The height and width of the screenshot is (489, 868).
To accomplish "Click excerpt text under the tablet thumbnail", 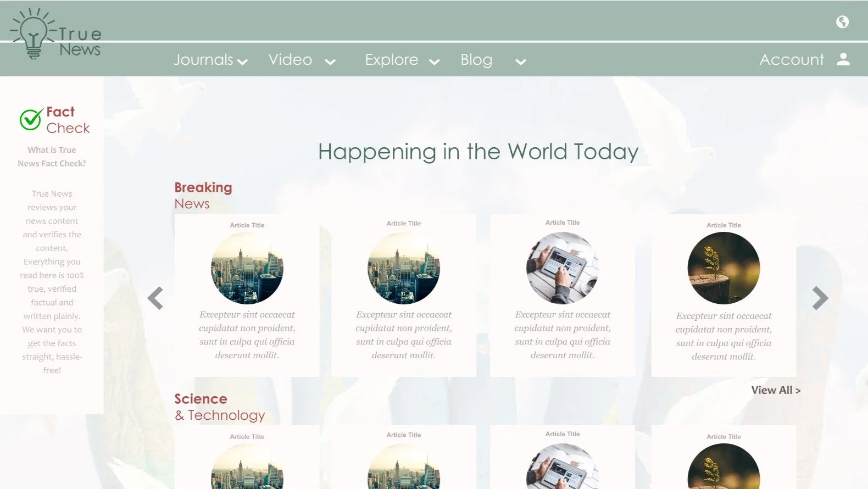I will tap(563, 335).
